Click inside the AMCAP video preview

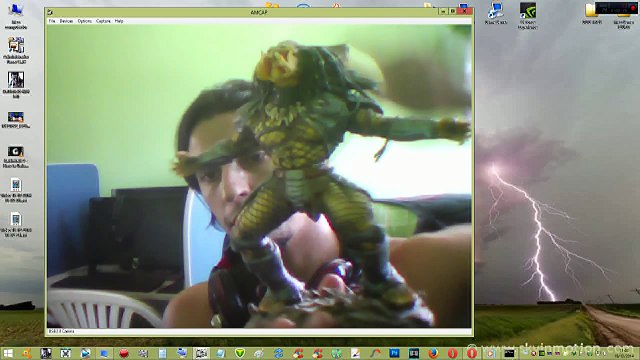pos(260,176)
